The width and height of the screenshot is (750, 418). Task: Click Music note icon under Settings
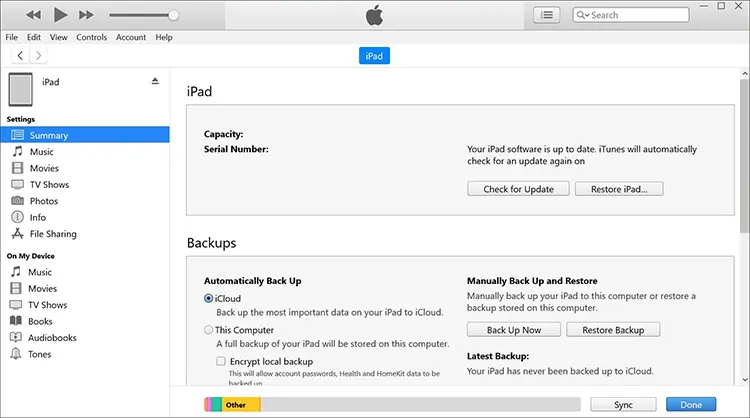coord(17,151)
